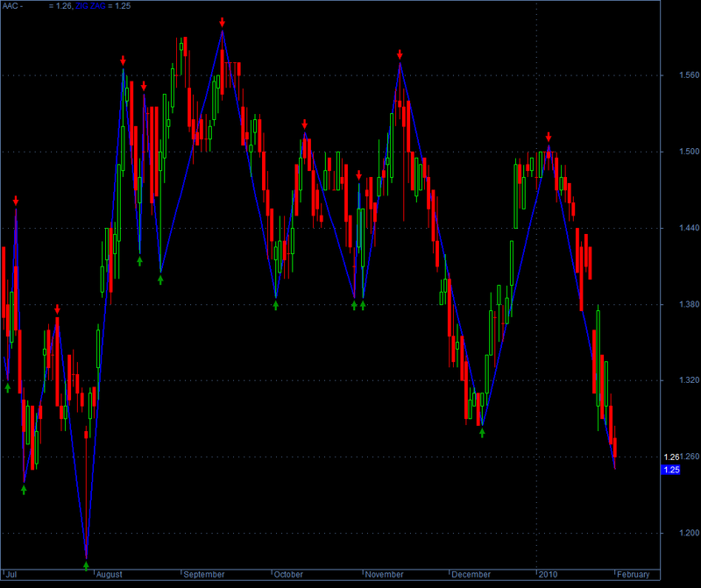Screen dimensions: 701x588
Task: Click the 1.440 price axis label
Action: point(689,228)
